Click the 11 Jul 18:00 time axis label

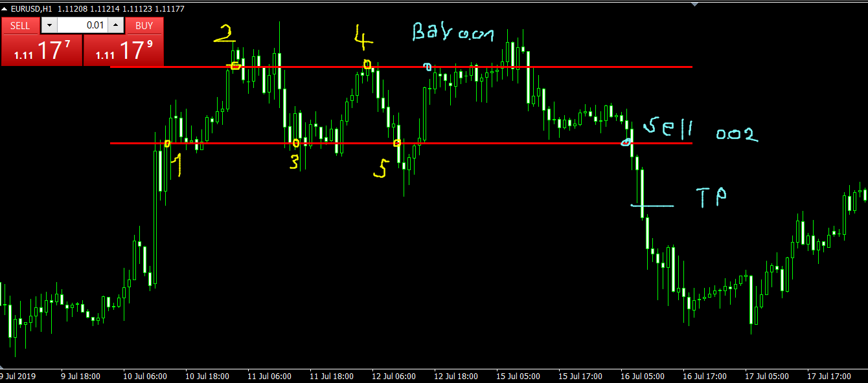[332, 376]
